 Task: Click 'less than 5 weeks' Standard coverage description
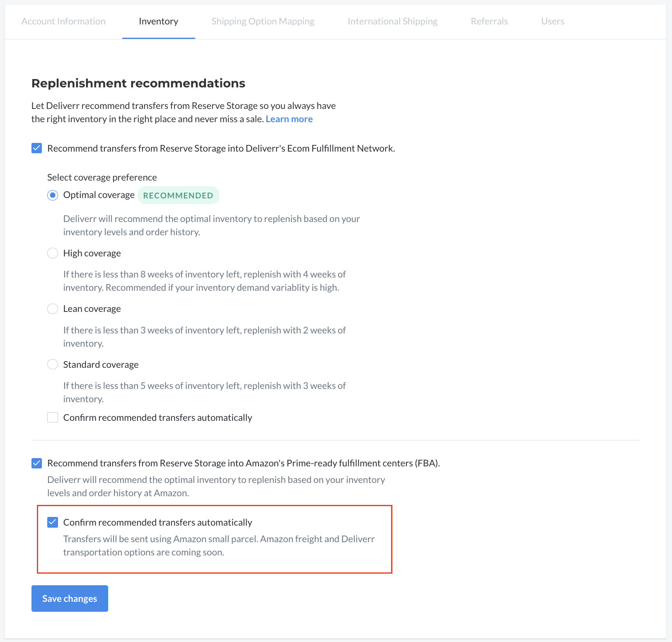(205, 392)
